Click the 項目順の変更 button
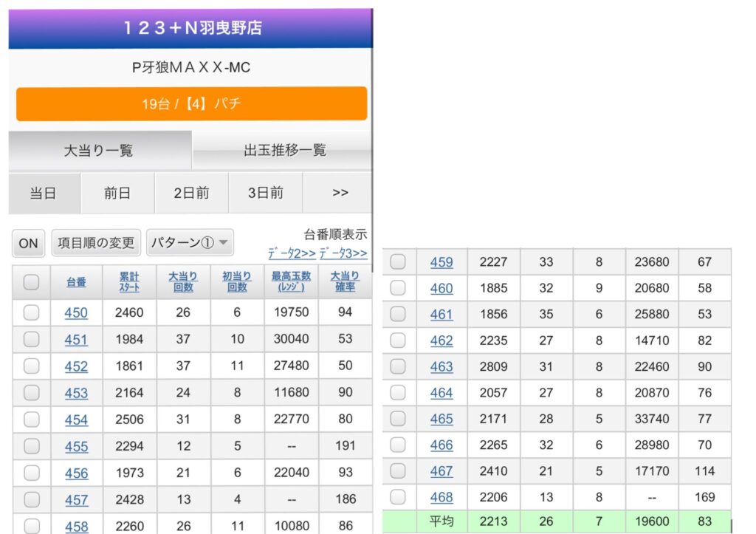756x534 pixels. tap(96, 243)
